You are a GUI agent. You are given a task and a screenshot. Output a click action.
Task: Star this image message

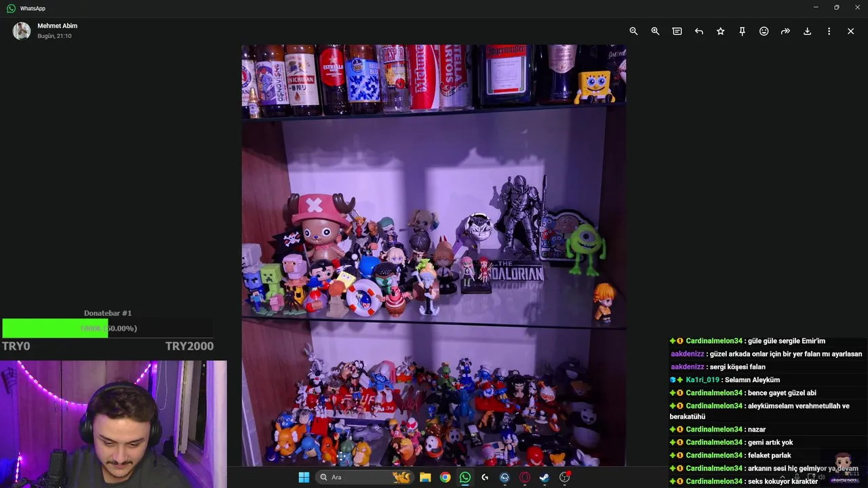tap(720, 31)
